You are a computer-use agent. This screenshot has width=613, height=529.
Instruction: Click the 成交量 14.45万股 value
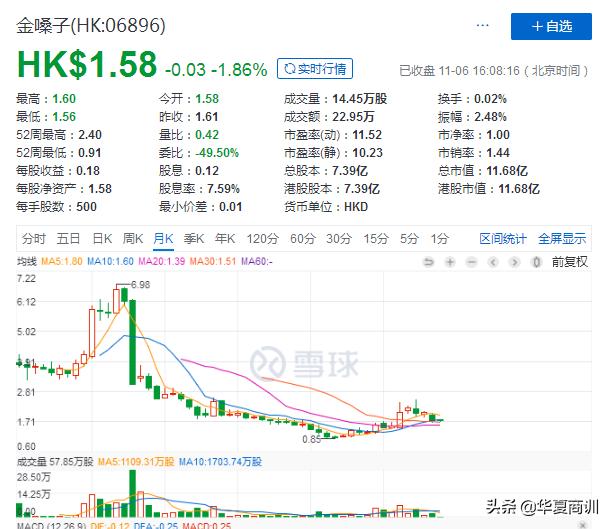(360, 99)
